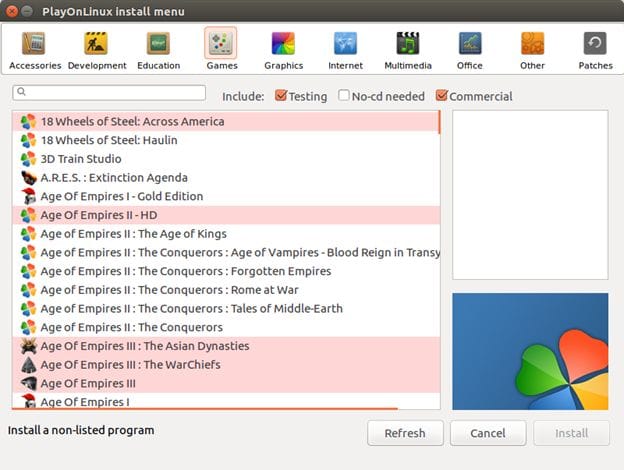Screen dimensions: 624x470
Task: Focus the program search field
Action: tap(109, 92)
